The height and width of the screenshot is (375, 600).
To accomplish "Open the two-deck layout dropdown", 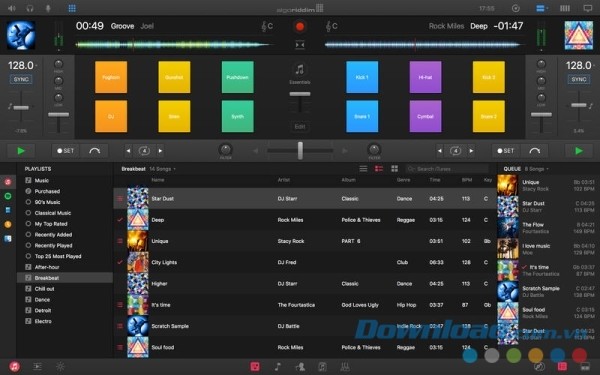I will tap(542, 8).
